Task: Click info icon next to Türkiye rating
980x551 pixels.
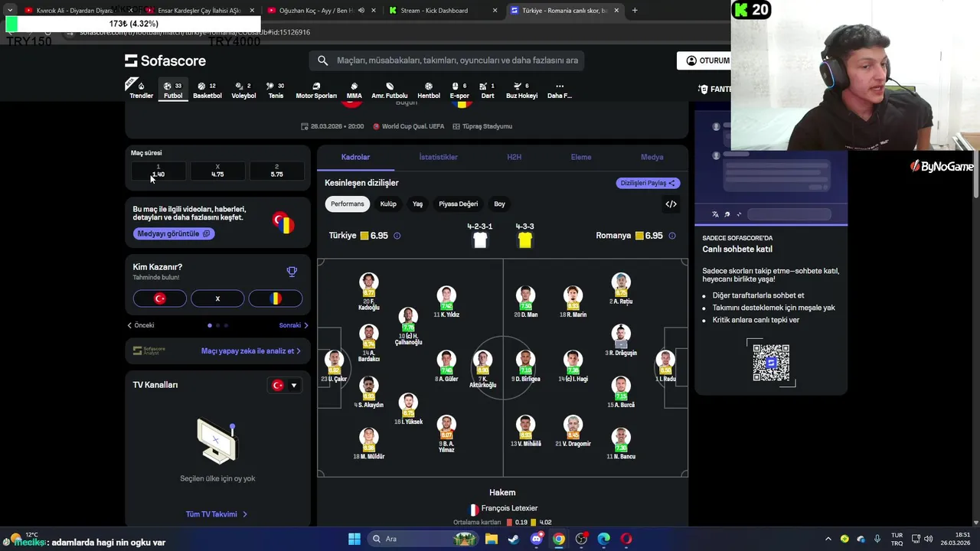Action: coord(397,236)
